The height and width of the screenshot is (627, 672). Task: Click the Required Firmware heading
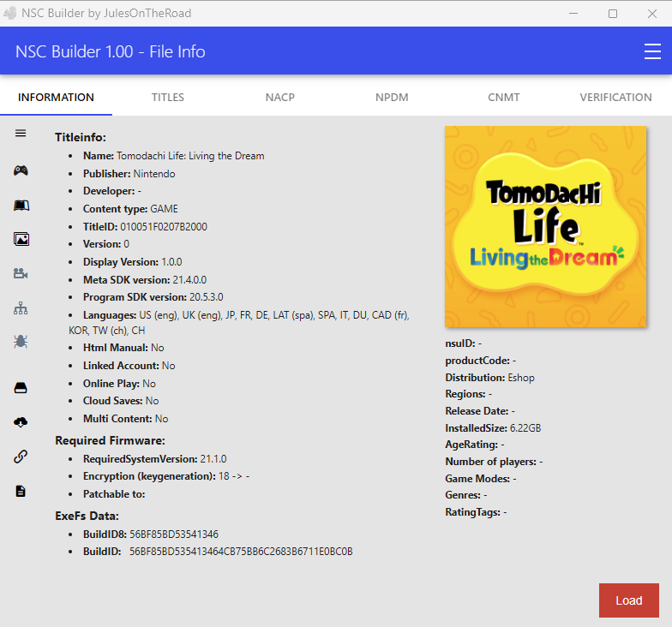click(110, 440)
